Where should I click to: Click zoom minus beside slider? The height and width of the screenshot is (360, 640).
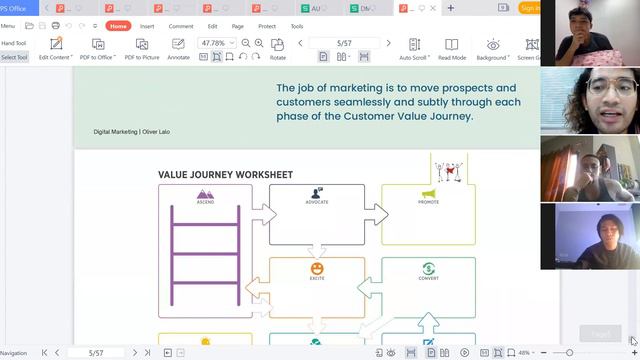(543, 352)
